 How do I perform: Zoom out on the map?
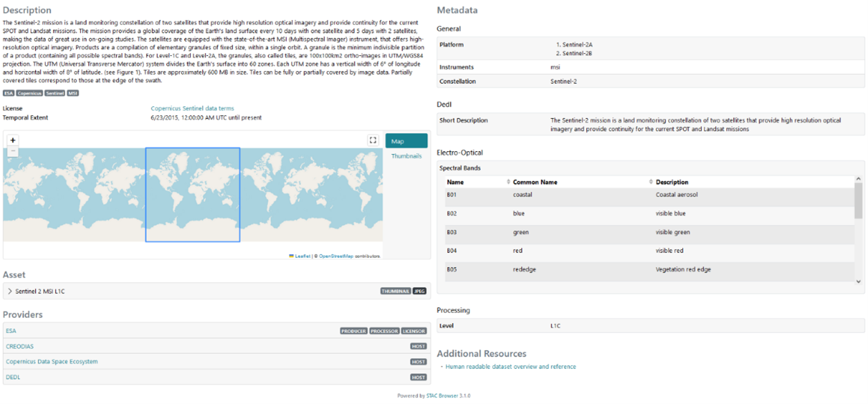coord(12,151)
